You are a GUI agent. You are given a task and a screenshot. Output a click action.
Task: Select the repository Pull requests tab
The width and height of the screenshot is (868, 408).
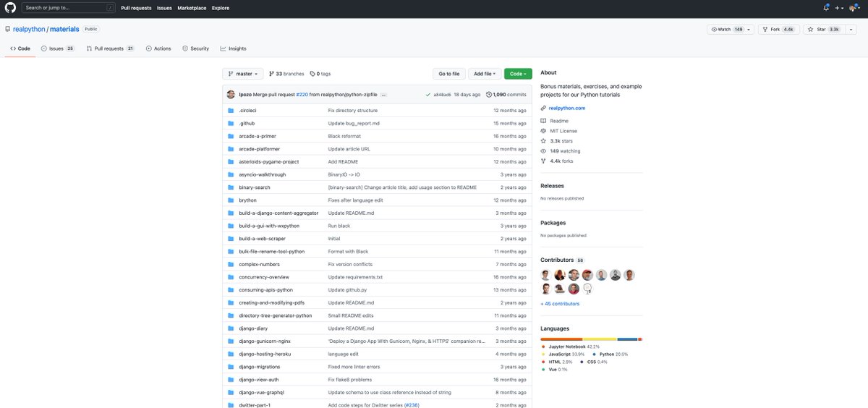[x=110, y=48]
